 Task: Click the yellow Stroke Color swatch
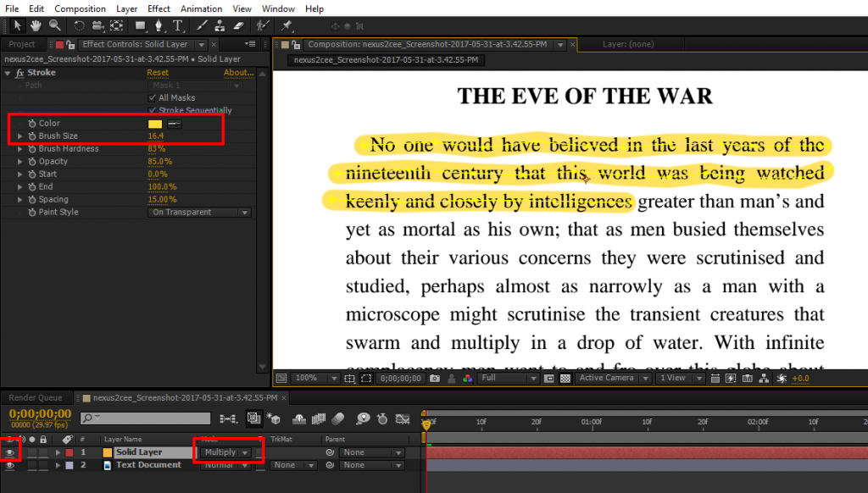click(x=156, y=123)
